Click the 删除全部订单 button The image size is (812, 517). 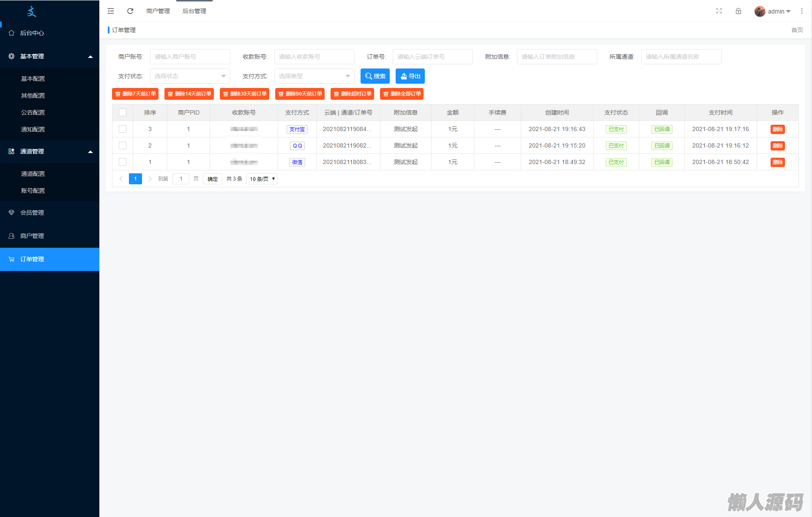[402, 94]
